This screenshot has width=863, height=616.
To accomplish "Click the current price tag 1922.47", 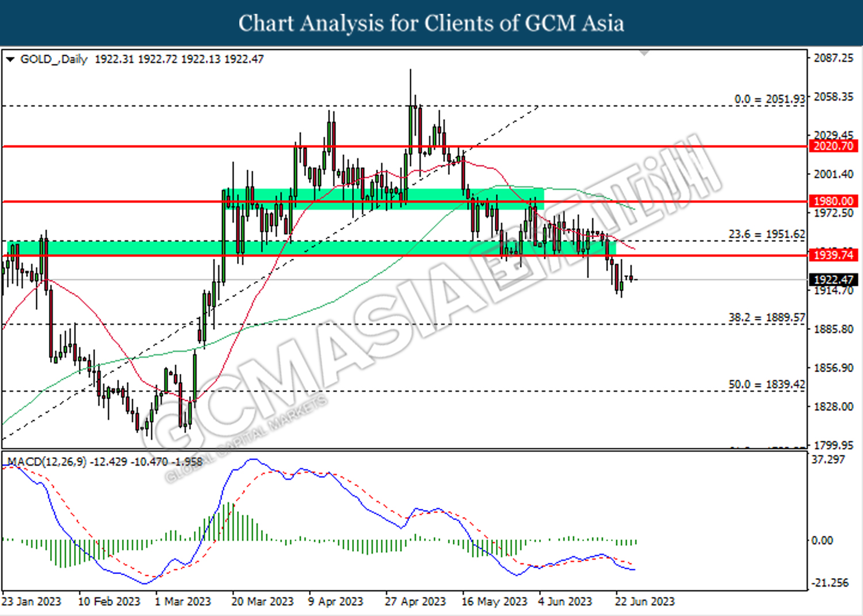I will [x=833, y=280].
